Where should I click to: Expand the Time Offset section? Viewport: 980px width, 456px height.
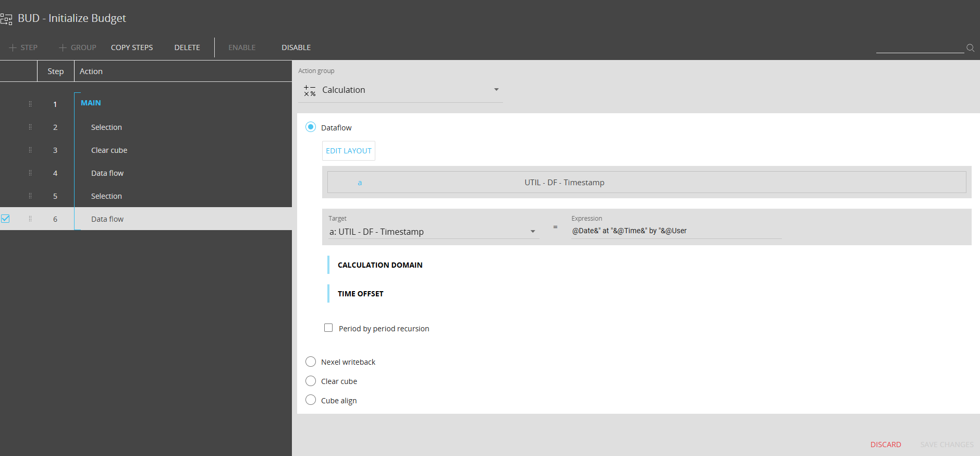point(360,294)
